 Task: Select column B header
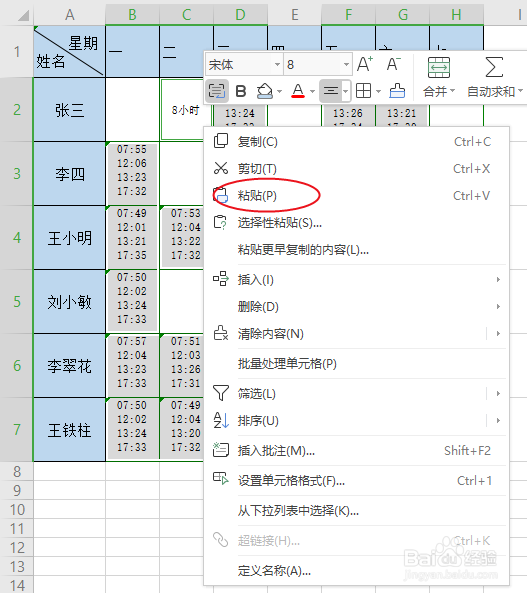click(x=132, y=15)
